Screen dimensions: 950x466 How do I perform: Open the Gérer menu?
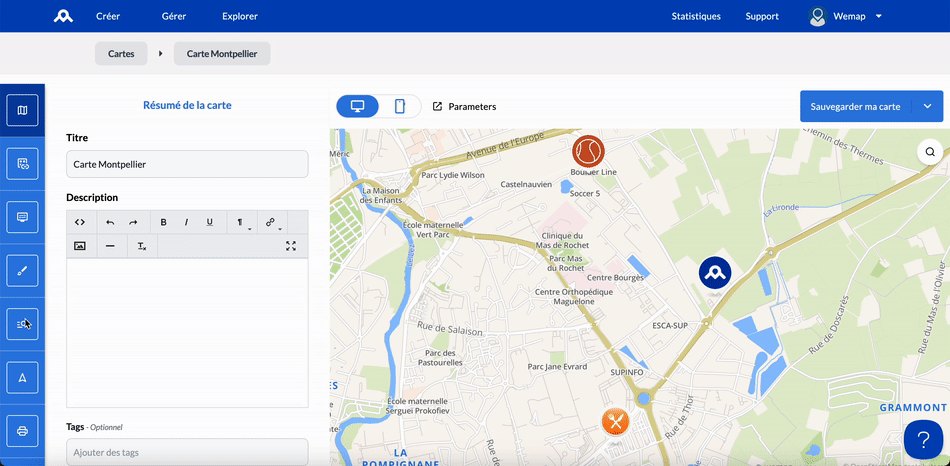click(173, 16)
